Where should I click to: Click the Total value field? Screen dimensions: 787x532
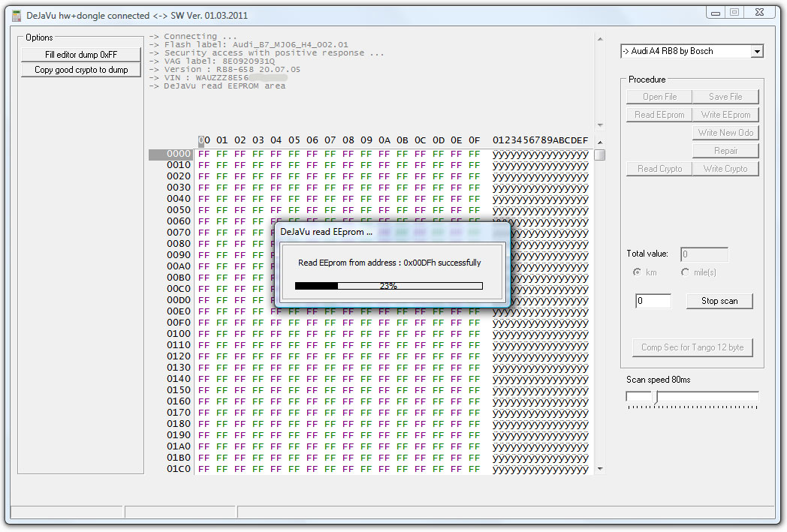point(704,254)
